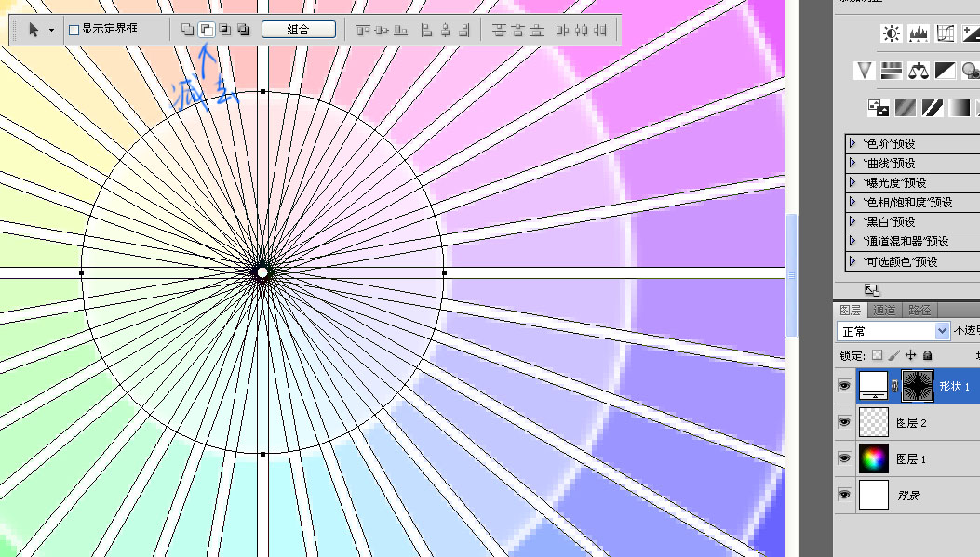Toggle lock all padlock icon
The height and width of the screenshot is (557, 980).
point(928,355)
